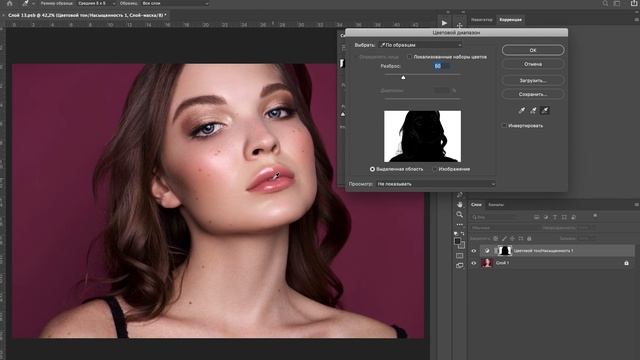
Task: Click the share icon at top right
Action: point(634,3)
